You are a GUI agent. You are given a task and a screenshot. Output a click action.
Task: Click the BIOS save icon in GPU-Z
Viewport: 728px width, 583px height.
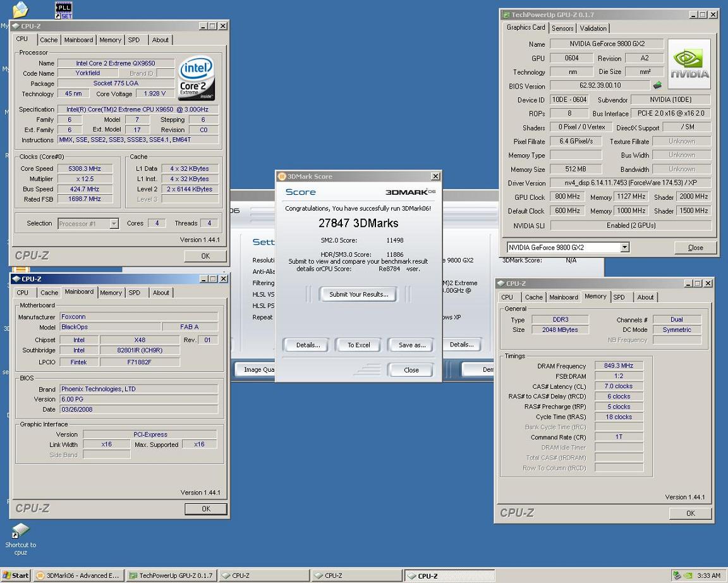click(657, 85)
